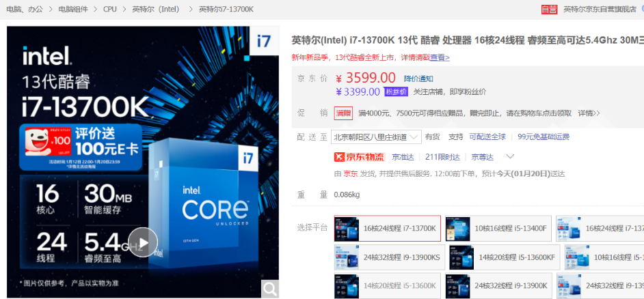Click the 京准达 delivery service link

(x=403, y=157)
